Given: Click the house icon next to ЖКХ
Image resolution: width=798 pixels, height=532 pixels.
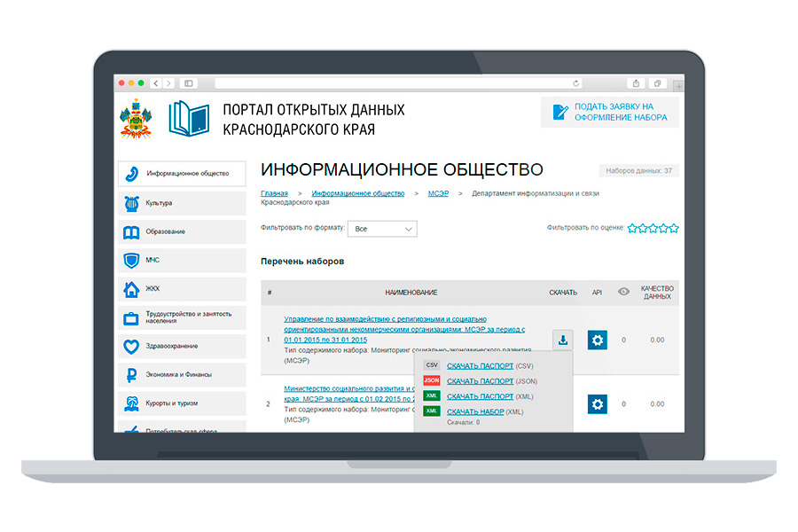Looking at the screenshot, I should click(x=131, y=289).
